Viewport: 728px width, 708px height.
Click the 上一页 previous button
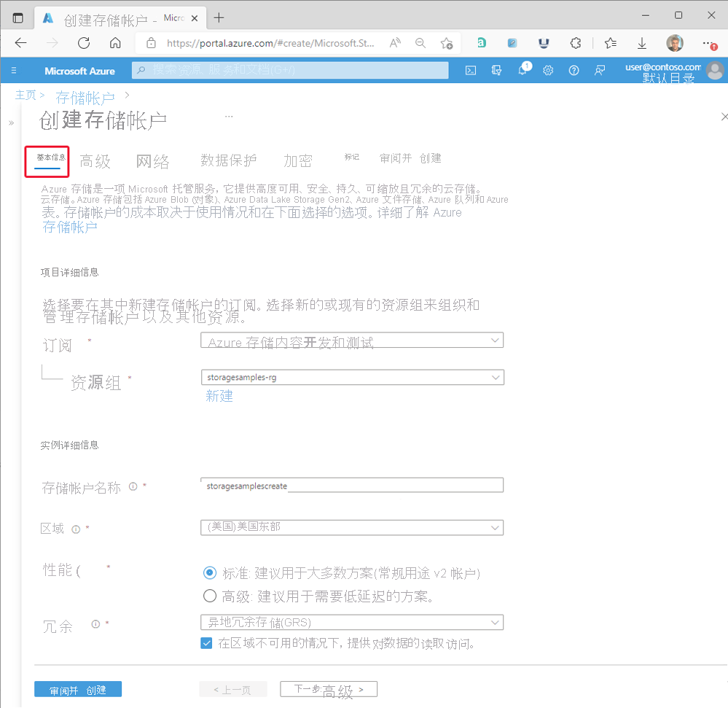point(233,690)
